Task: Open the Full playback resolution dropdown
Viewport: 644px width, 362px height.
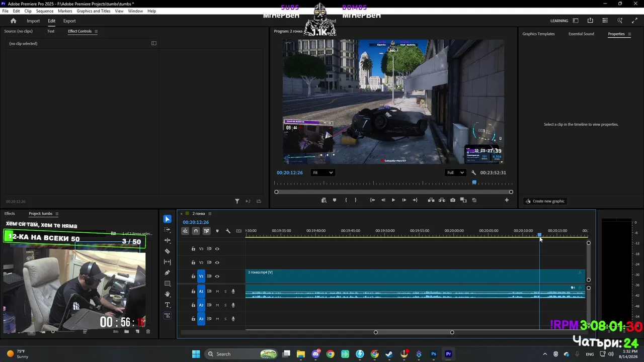Action: point(455,172)
